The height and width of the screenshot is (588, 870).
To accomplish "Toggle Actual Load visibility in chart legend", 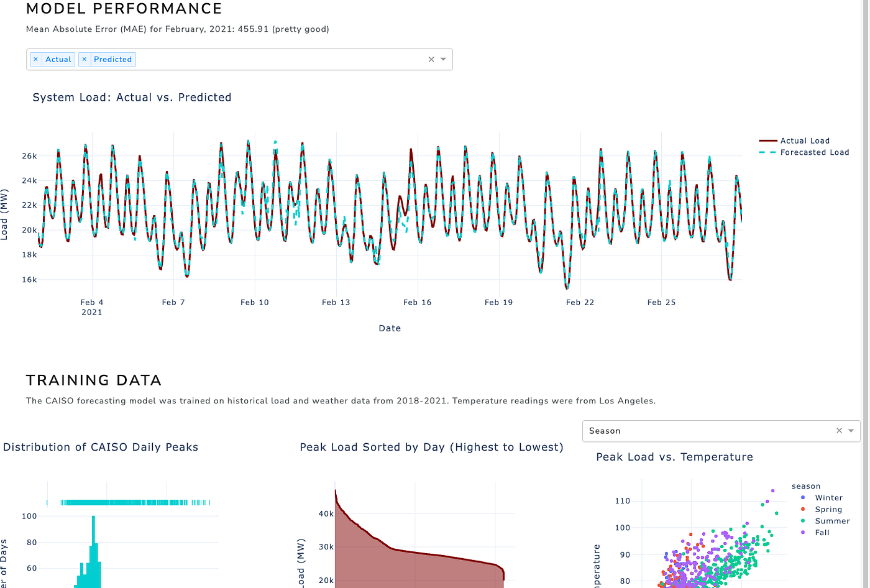I will pos(805,140).
